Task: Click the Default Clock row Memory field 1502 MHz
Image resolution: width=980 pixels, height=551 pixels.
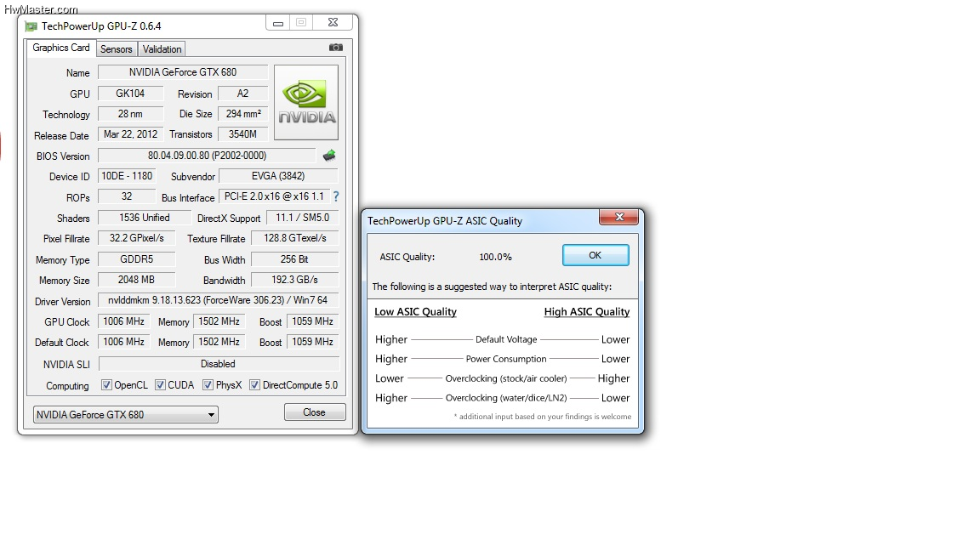Action: pos(219,343)
